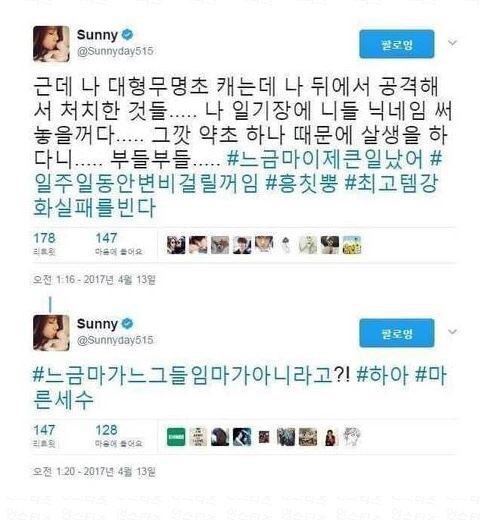Open Sunny's profile picture in the second tweet
Viewport: 480px width, 520px height.
pos(51,332)
